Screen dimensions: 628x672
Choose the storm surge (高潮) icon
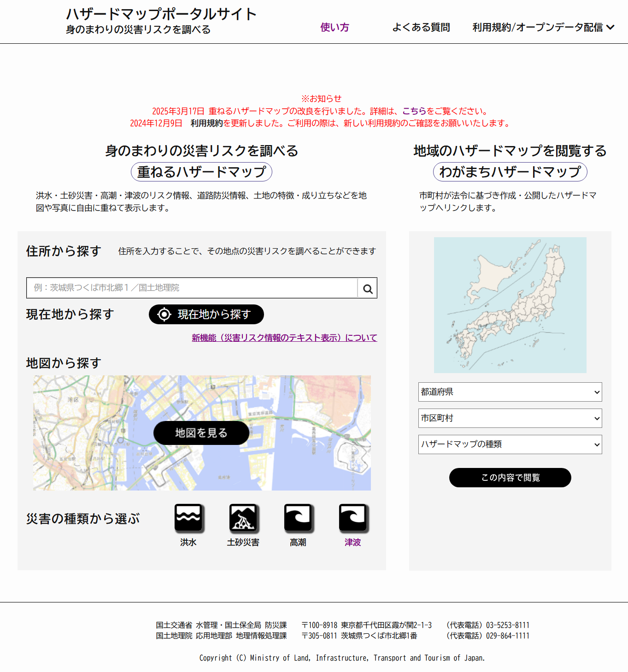[298, 518]
